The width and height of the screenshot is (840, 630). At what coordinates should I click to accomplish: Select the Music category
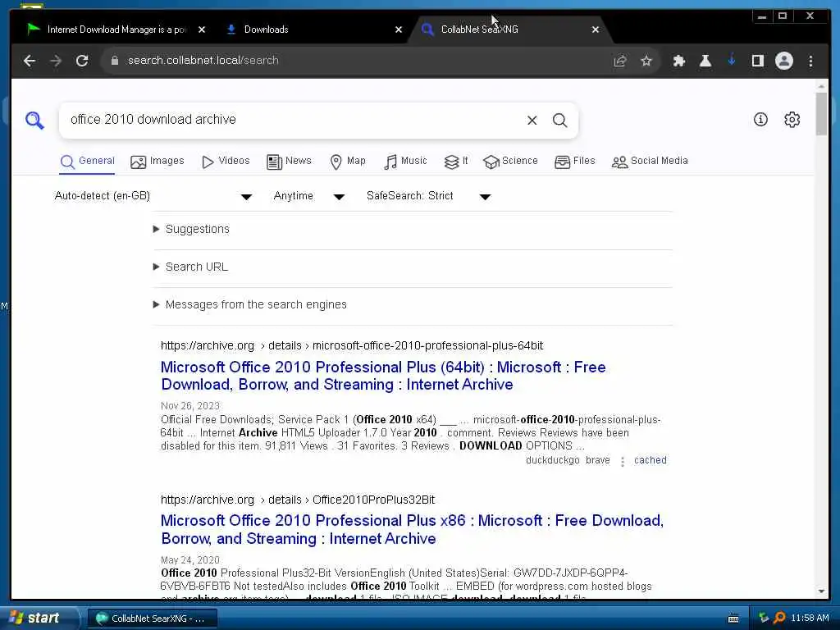(405, 161)
